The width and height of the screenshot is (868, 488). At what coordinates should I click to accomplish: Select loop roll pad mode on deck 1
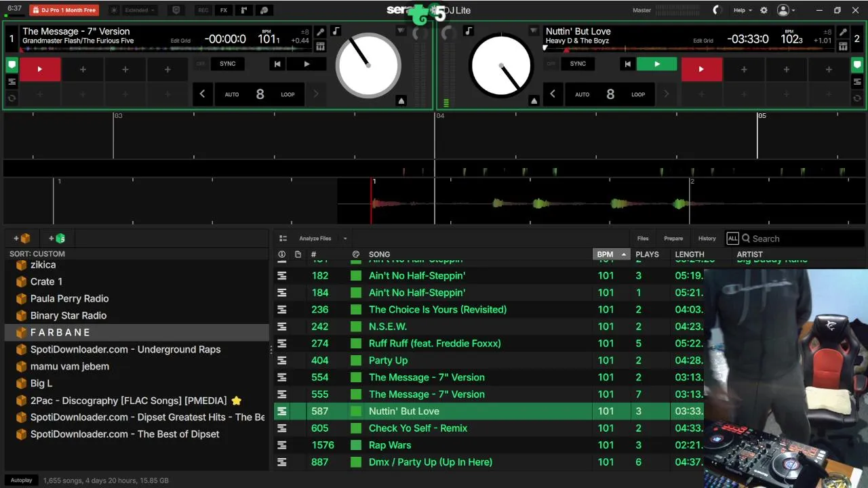[12, 98]
